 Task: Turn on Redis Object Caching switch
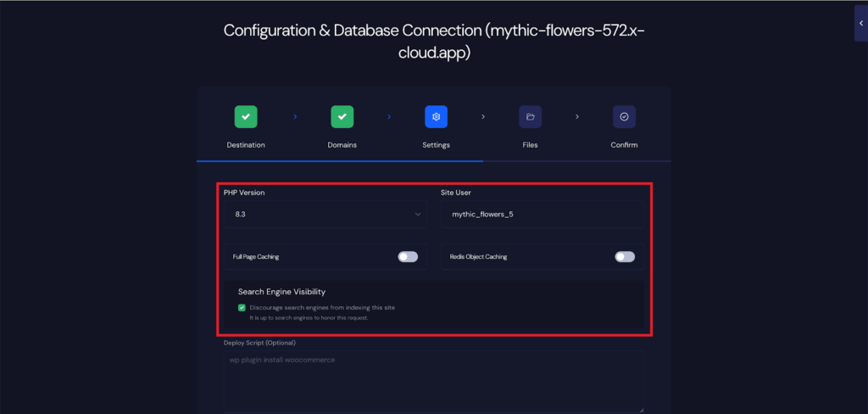coord(625,256)
